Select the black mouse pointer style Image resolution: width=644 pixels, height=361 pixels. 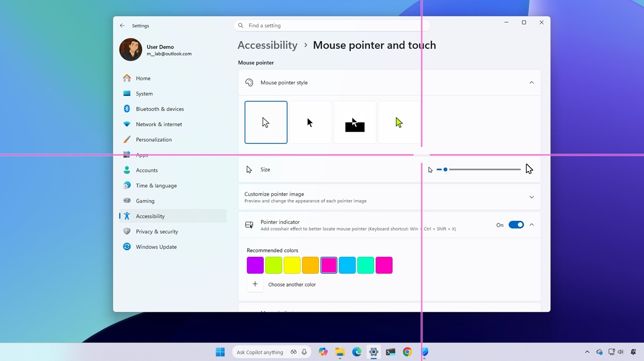310,122
